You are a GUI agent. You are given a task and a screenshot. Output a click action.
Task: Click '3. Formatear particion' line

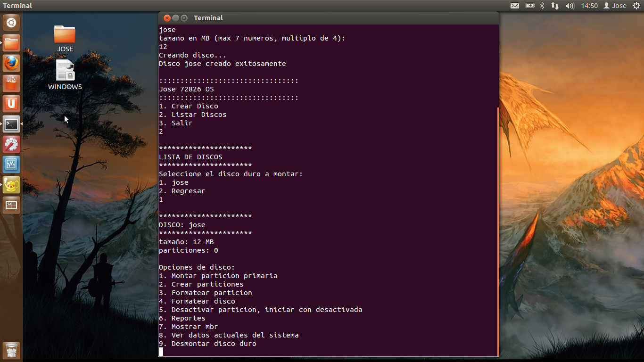(205, 293)
